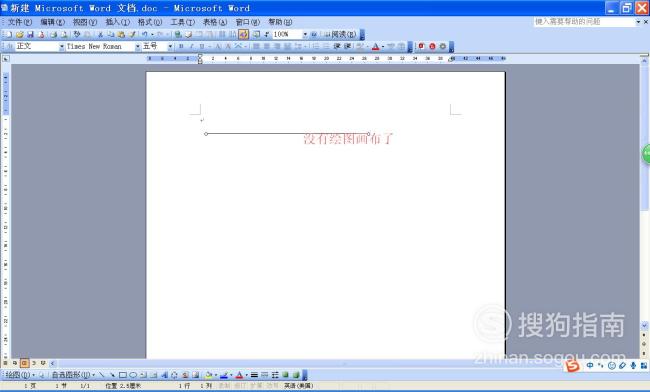Image resolution: width=650 pixels, height=392 pixels.
Task: Open the 自选图形 AutoShapes menu
Action: [x=73, y=375]
